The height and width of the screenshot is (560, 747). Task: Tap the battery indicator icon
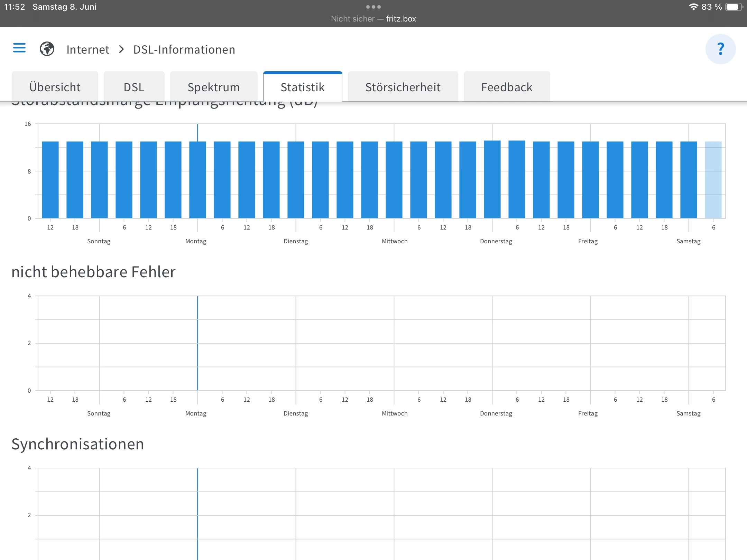coord(734,7)
